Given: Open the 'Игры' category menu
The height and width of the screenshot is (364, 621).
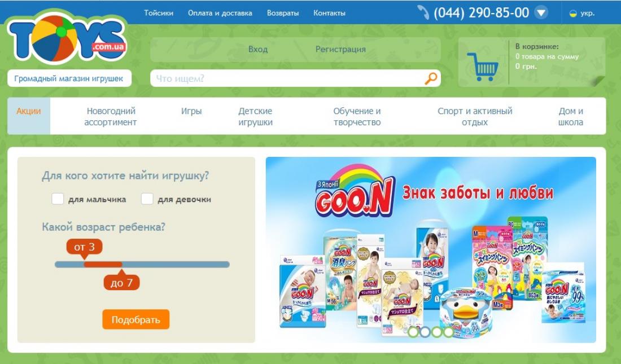Looking at the screenshot, I should coord(191,111).
